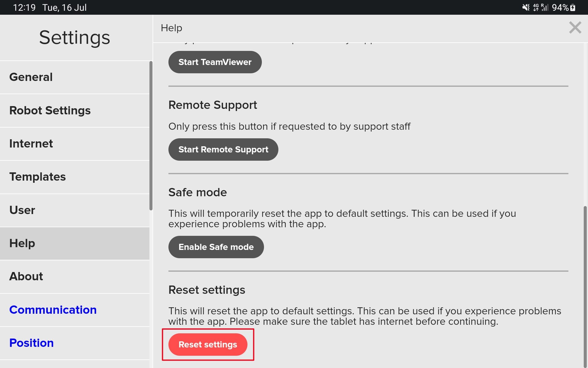The width and height of the screenshot is (588, 368).
Task: Click the 'tablet has internet' reset description
Action: point(365,316)
